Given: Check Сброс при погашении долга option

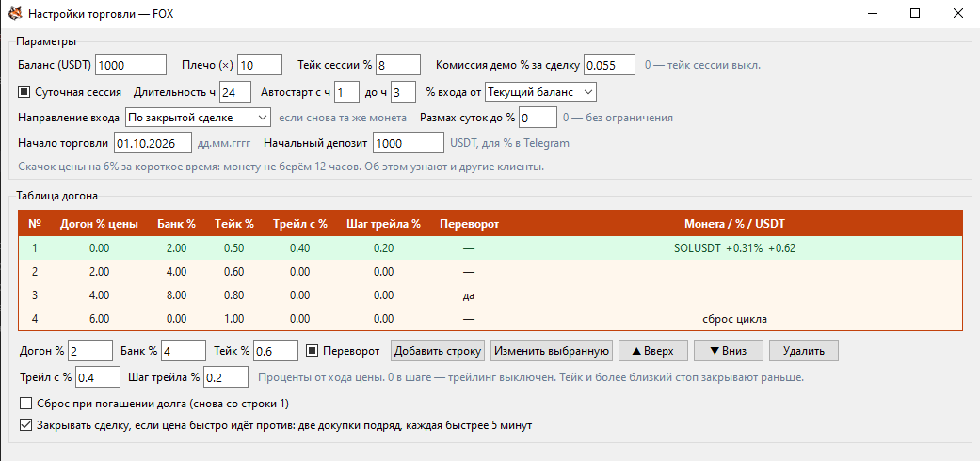Looking at the screenshot, I should [x=25, y=403].
